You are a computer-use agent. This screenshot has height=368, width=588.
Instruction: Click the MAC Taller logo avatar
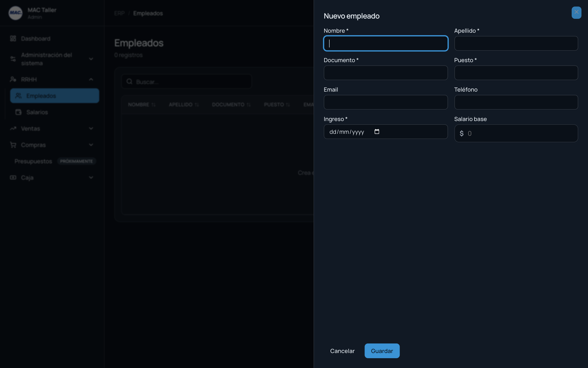pos(16,13)
